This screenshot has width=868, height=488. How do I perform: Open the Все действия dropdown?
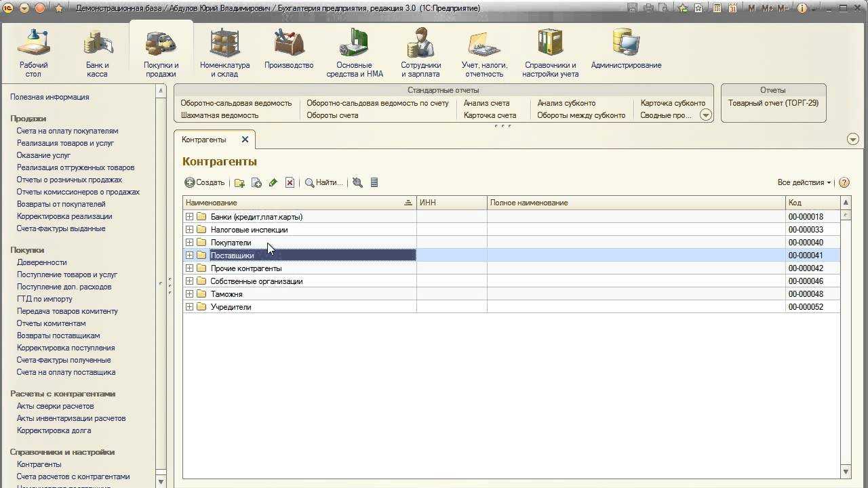click(x=804, y=183)
